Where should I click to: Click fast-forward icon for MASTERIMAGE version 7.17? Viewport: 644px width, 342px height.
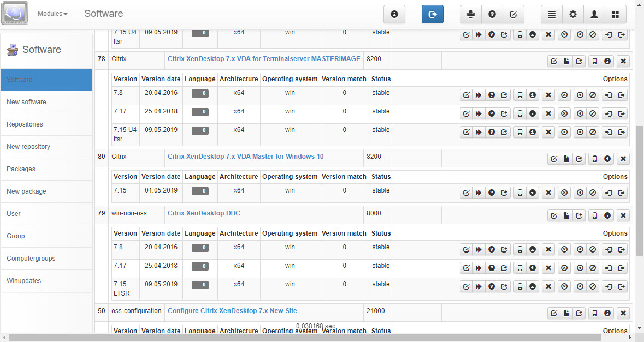click(479, 113)
